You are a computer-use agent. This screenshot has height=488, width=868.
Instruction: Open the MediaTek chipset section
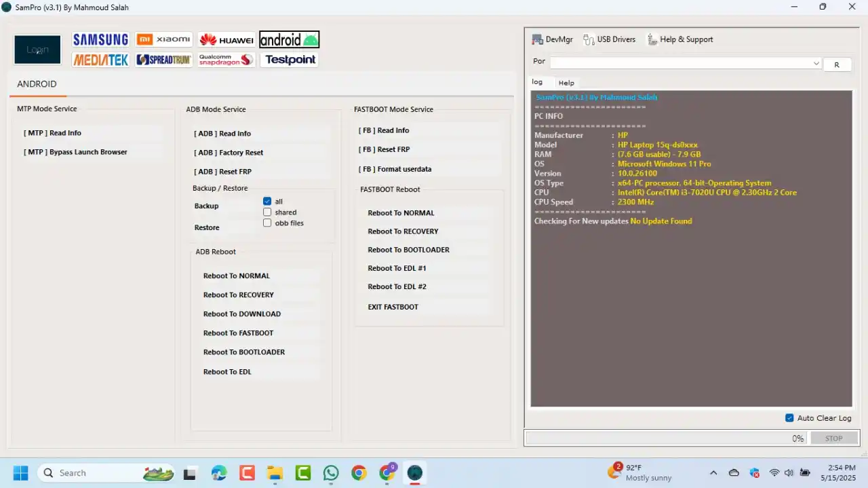click(100, 60)
